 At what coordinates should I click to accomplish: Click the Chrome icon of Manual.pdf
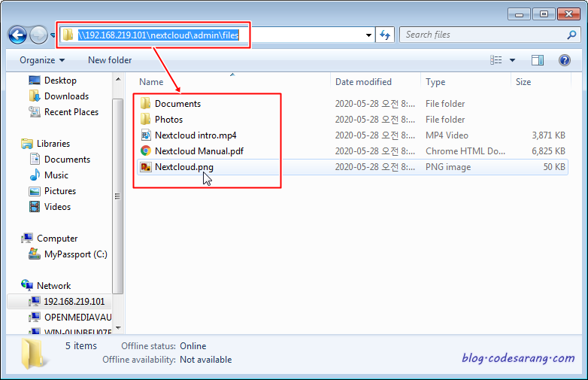pyautogui.click(x=146, y=150)
